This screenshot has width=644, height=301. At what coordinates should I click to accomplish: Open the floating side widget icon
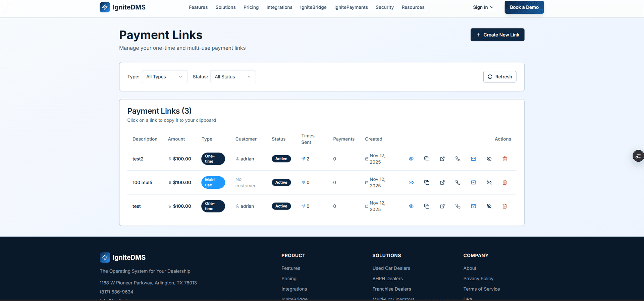(638, 156)
